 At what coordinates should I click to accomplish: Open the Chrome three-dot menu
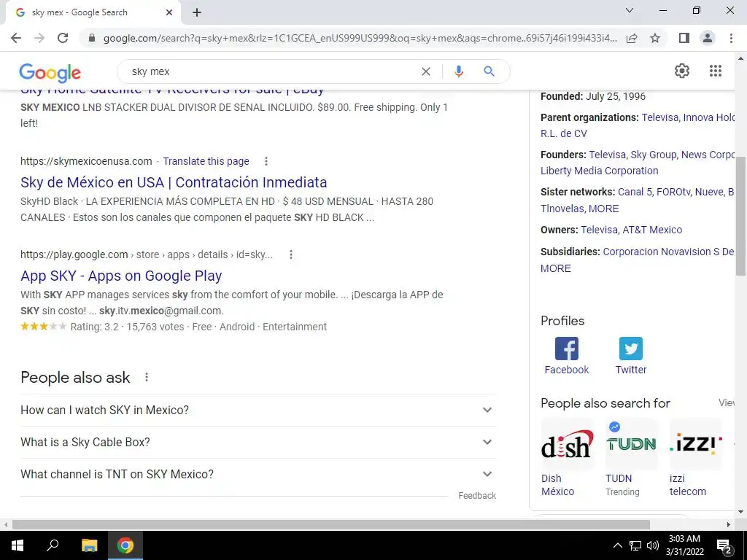pyautogui.click(x=731, y=38)
